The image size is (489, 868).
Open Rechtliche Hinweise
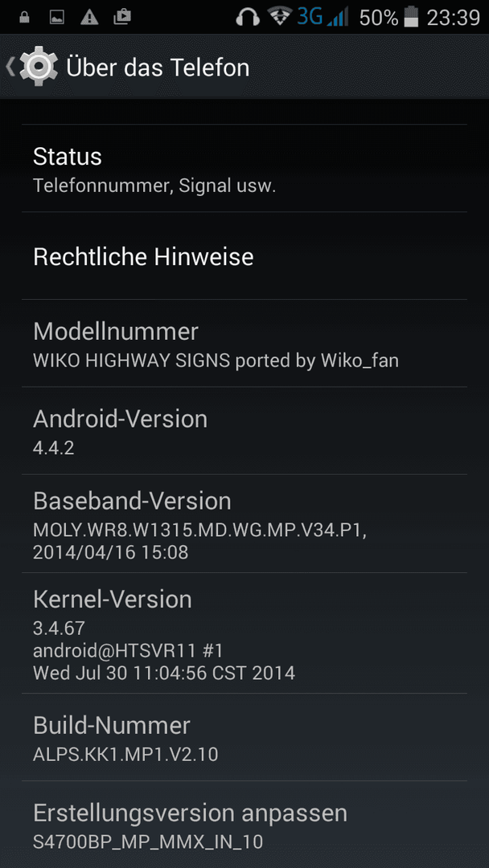point(244,256)
